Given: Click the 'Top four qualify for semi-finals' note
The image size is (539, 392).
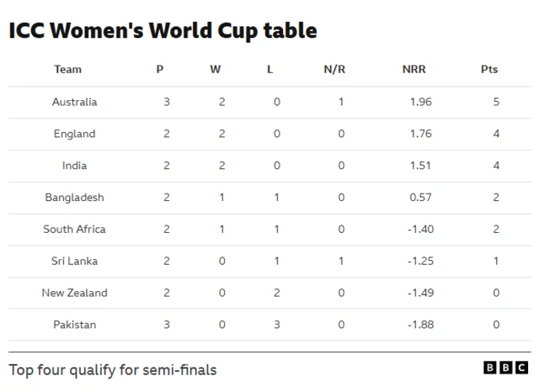Looking at the screenshot, I should 113,369.
